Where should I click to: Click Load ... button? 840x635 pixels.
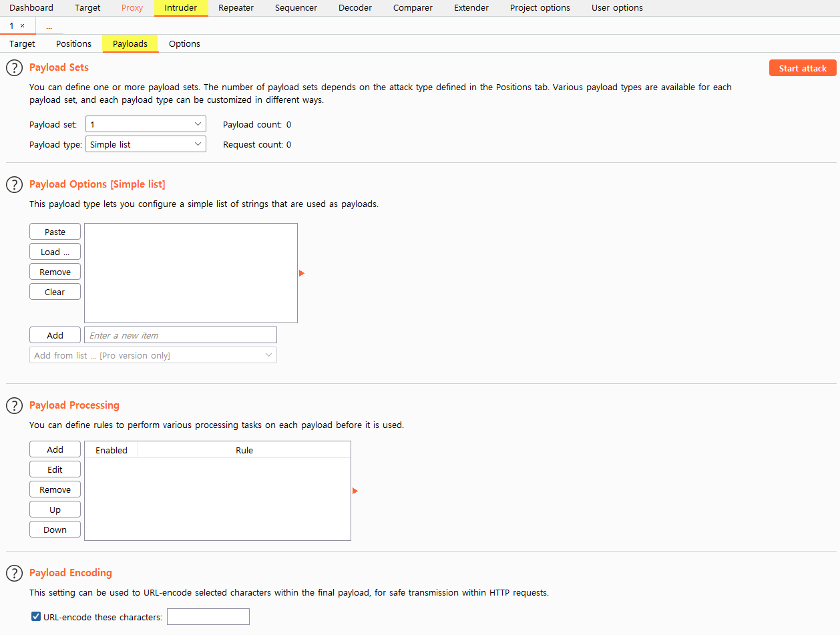tap(55, 252)
